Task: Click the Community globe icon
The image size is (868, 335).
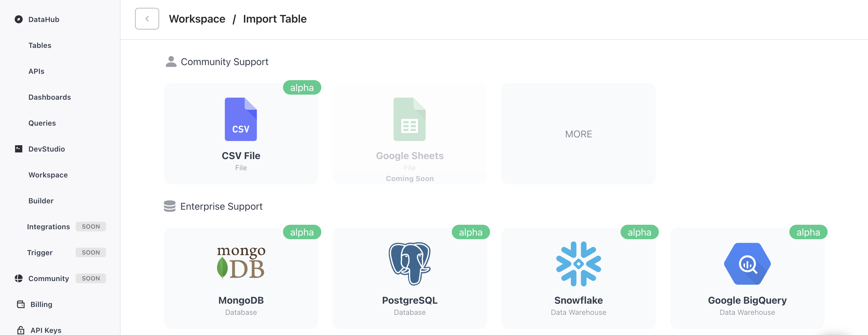Action: [x=18, y=278]
